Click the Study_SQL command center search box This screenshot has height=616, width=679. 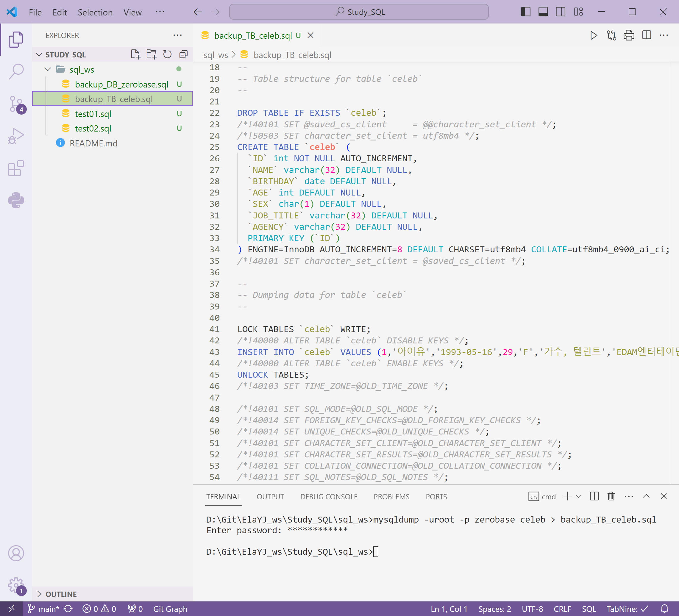coord(359,12)
